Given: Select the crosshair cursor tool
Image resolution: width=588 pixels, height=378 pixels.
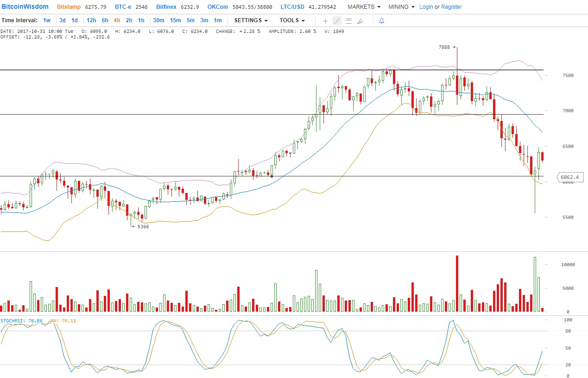Looking at the screenshot, I should pos(325,21).
